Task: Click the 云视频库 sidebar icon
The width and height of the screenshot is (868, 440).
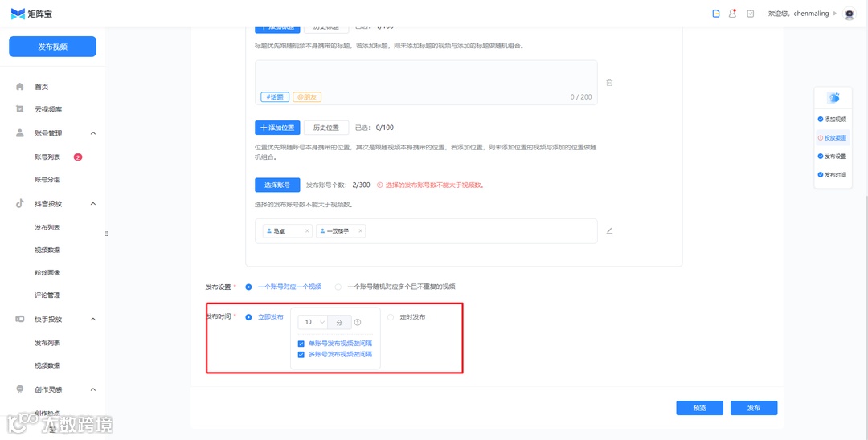Action: click(20, 109)
